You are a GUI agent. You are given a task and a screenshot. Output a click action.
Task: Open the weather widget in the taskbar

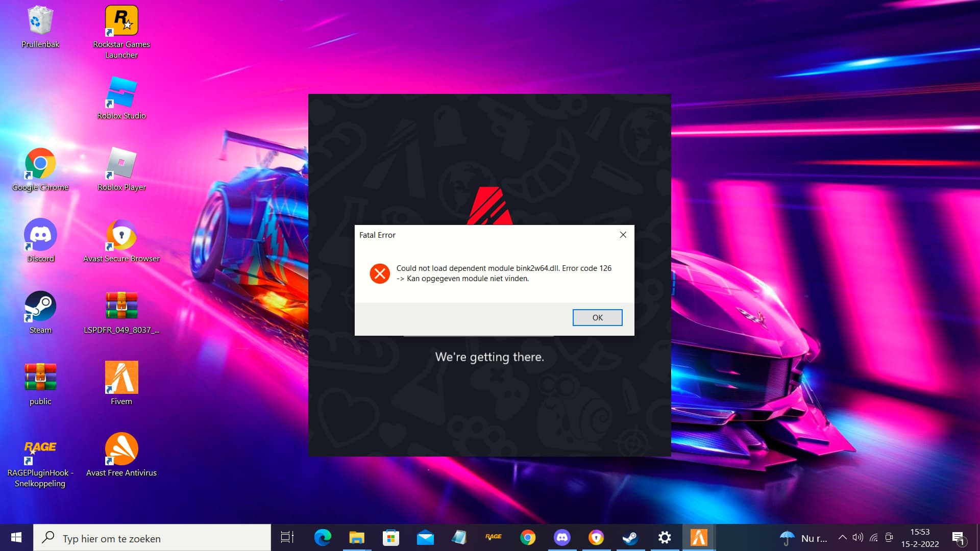pos(803,538)
